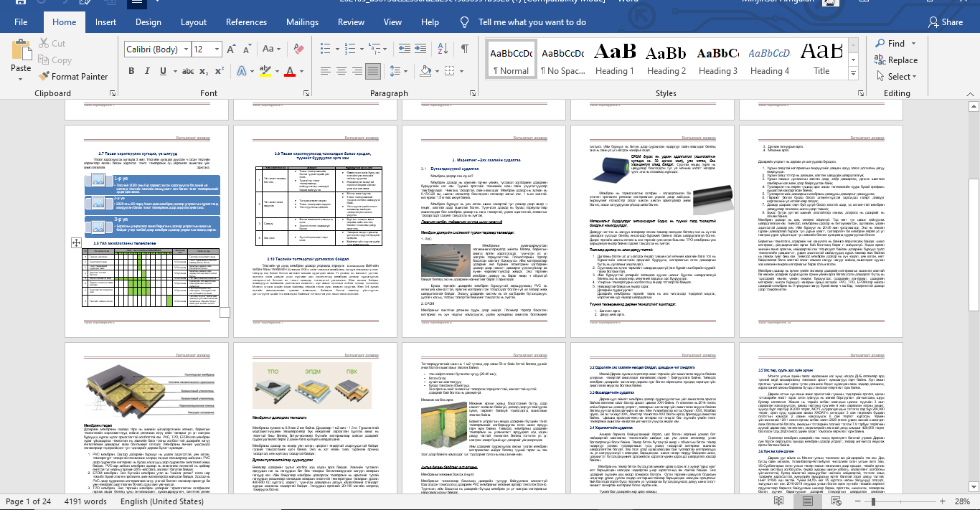Toggle justified paragraph alignment
Screen dimensions: 980x510
373,71
